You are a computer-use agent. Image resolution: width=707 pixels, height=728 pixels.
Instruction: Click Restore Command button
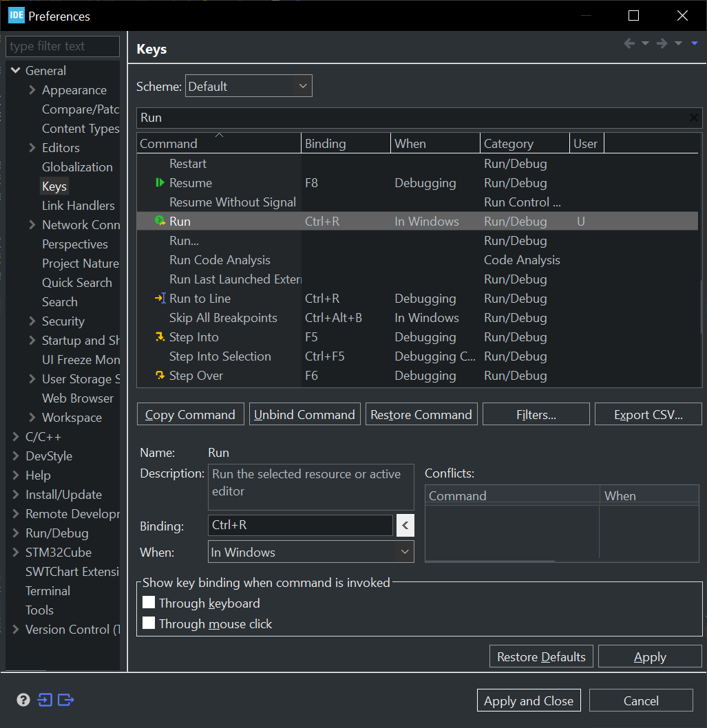[421, 414]
